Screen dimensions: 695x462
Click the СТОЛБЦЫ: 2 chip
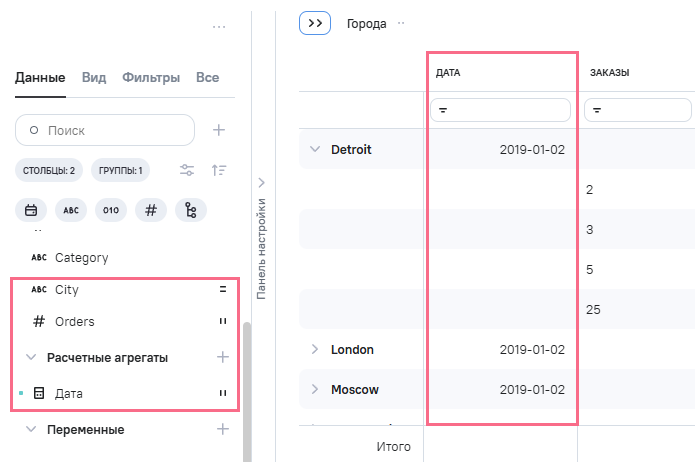click(49, 170)
